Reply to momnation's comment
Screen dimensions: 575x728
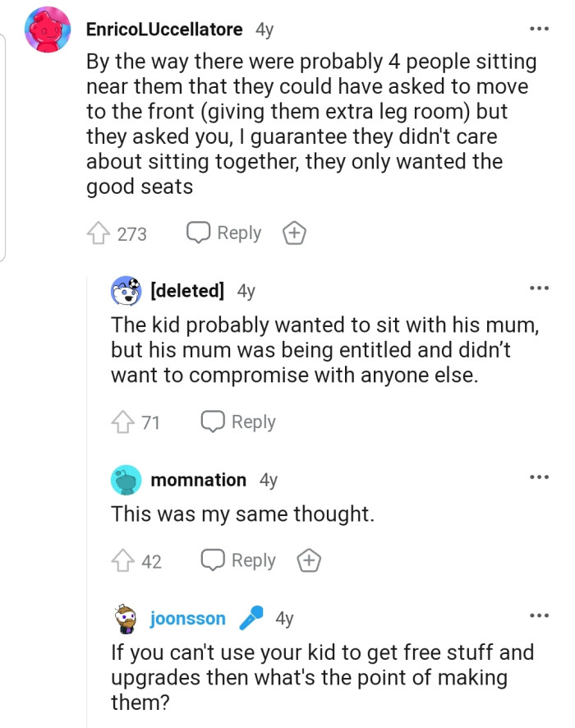(238, 561)
